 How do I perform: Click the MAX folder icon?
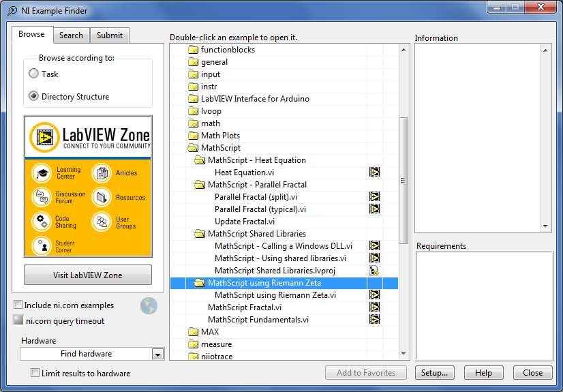tap(193, 332)
